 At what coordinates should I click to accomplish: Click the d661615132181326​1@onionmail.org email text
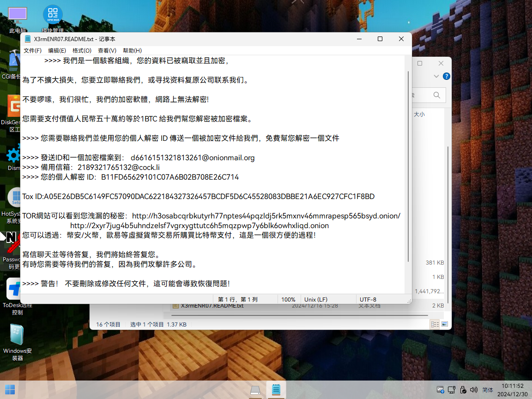pyautogui.click(x=193, y=158)
